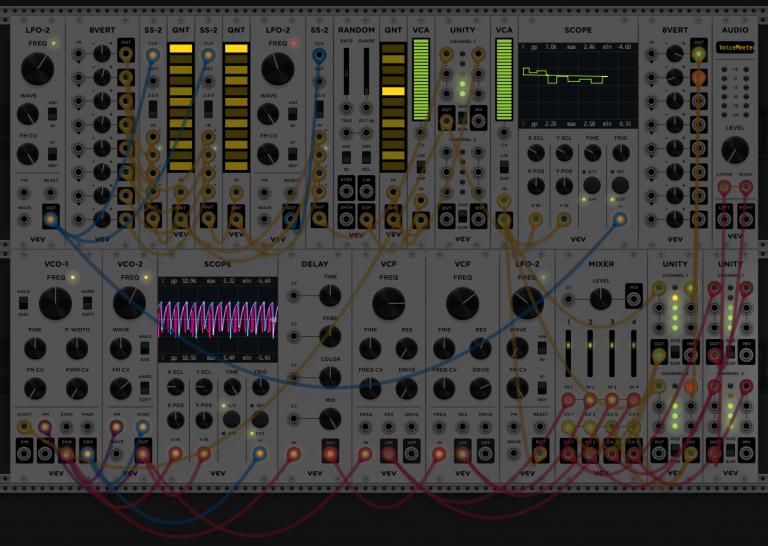Click the VCO-1 SIN output jack

point(24,454)
